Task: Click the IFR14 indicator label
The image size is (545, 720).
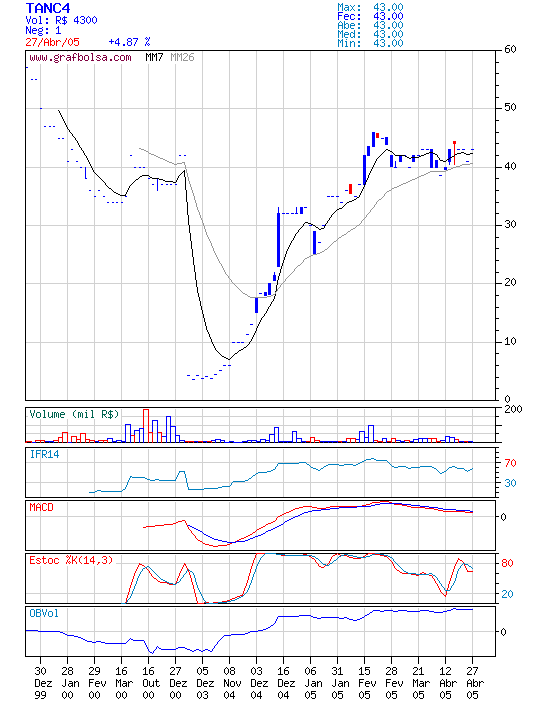Action: (45, 455)
